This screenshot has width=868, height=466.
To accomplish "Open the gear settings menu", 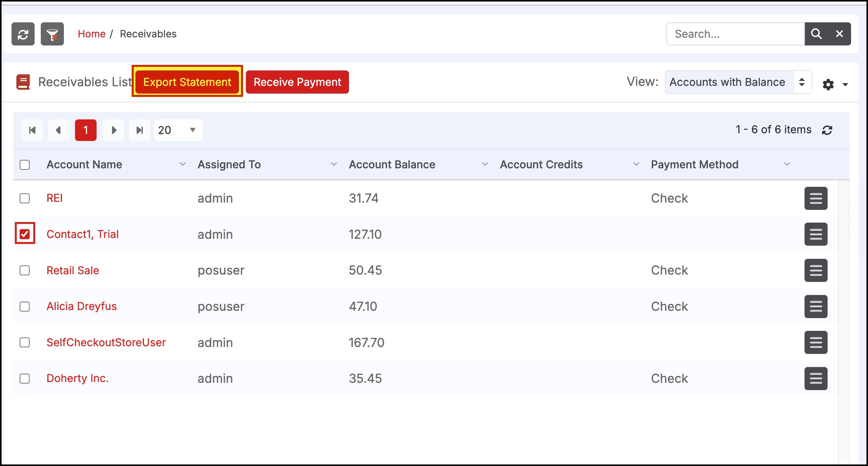I will pos(828,84).
